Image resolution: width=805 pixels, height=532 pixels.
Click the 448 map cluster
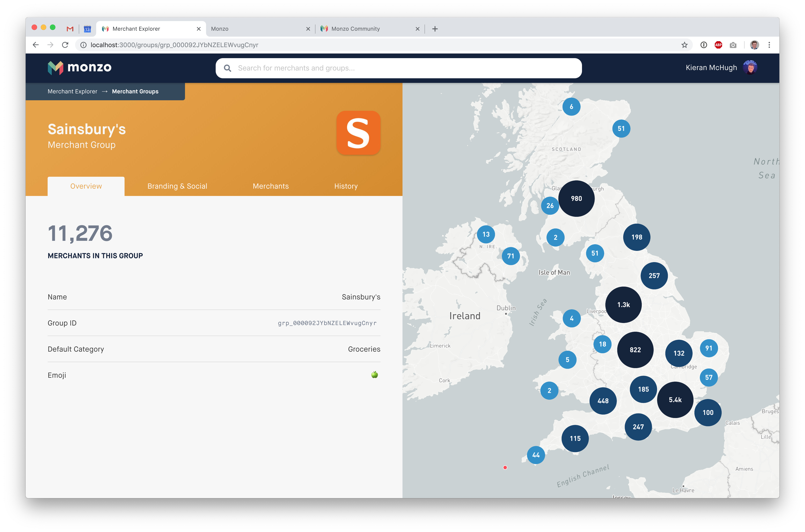(603, 401)
